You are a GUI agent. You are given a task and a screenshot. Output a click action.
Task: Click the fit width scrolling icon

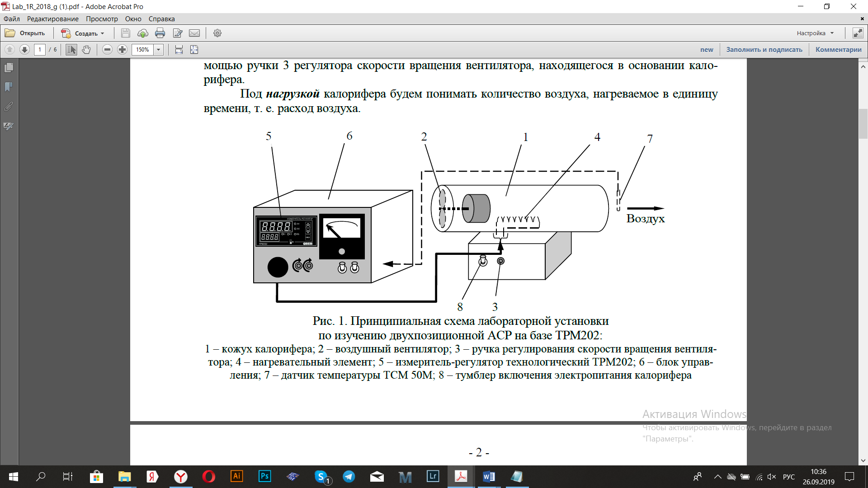tap(179, 50)
